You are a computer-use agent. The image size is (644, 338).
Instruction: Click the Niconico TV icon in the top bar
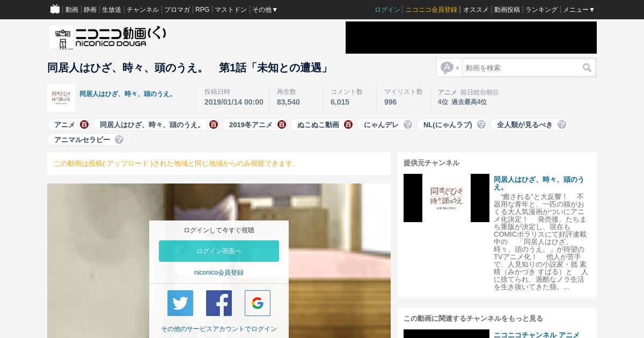(55, 9)
